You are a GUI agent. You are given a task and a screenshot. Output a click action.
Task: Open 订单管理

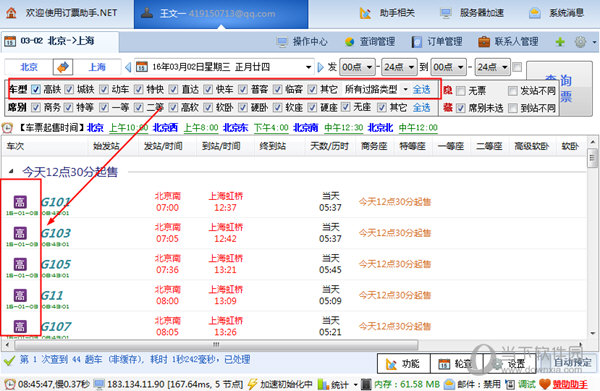[x=437, y=41]
